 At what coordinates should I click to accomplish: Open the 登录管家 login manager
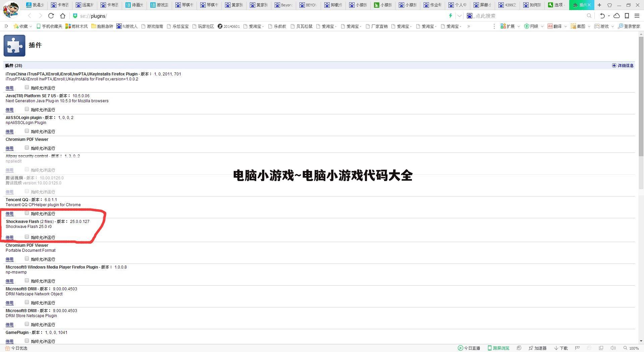pos(629,26)
